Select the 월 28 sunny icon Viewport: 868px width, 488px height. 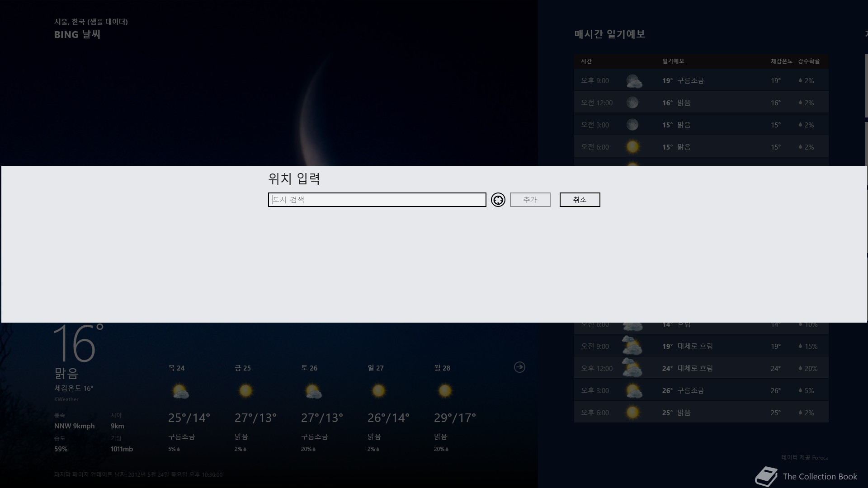(x=445, y=391)
